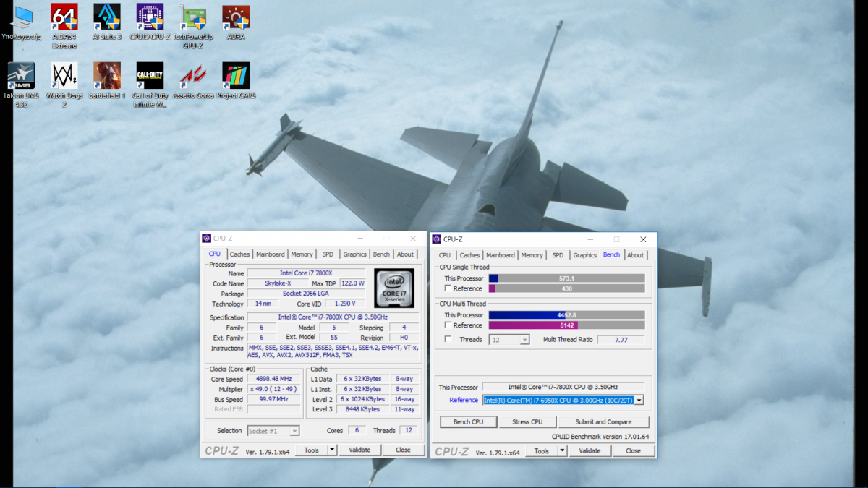Click the multi thread Reference bar showing 5142
This screenshot has width=868, height=488.
coord(566,325)
